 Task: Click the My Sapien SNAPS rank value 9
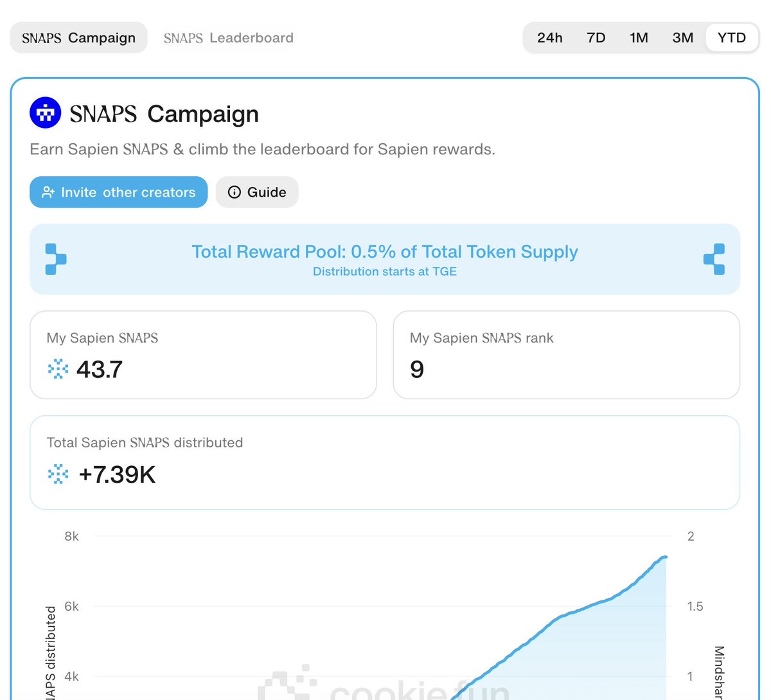click(x=417, y=370)
